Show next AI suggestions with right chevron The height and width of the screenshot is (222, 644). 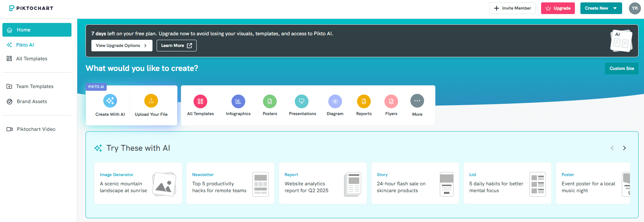point(624,148)
